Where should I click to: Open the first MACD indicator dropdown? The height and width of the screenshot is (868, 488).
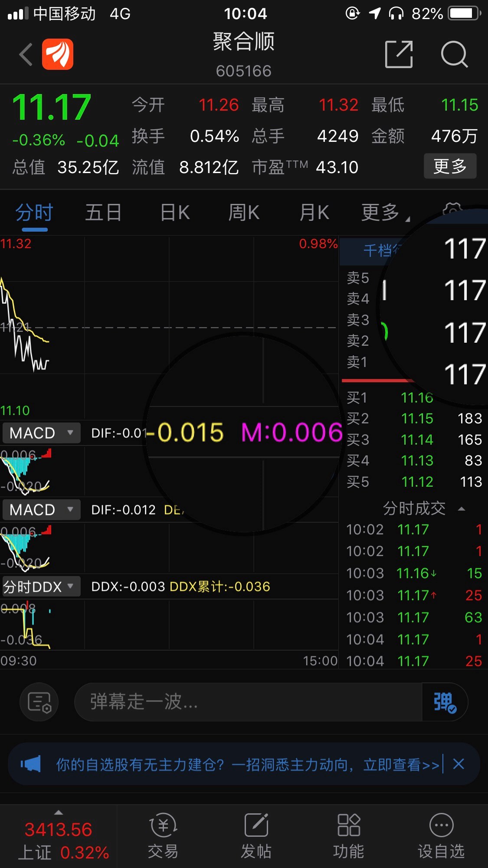pyautogui.click(x=42, y=433)
